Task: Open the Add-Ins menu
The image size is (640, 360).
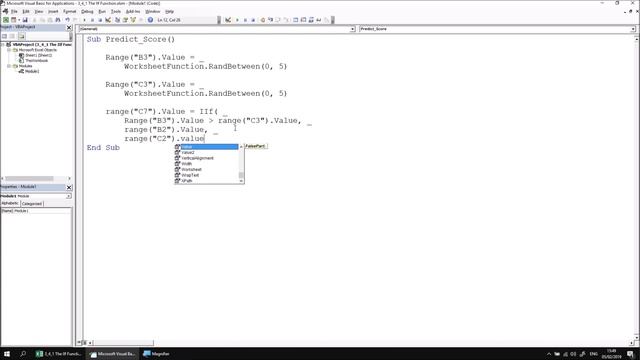Action: coord(133,11)
